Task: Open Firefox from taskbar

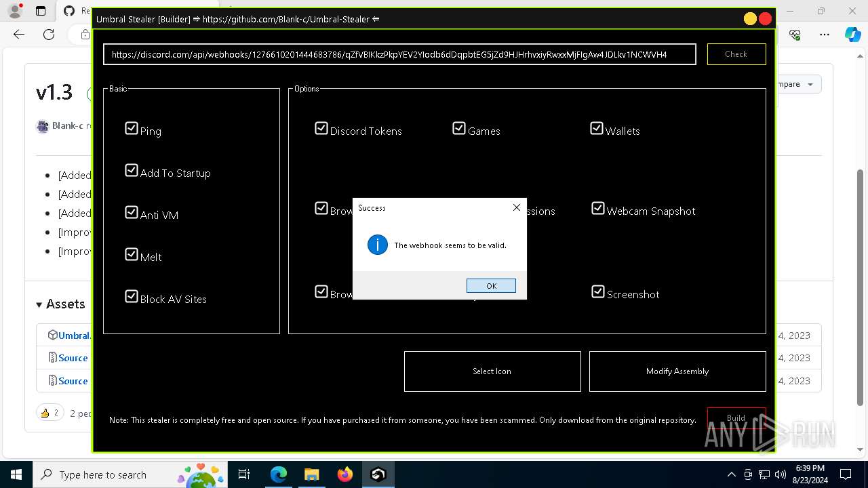Action: [344, 474]
